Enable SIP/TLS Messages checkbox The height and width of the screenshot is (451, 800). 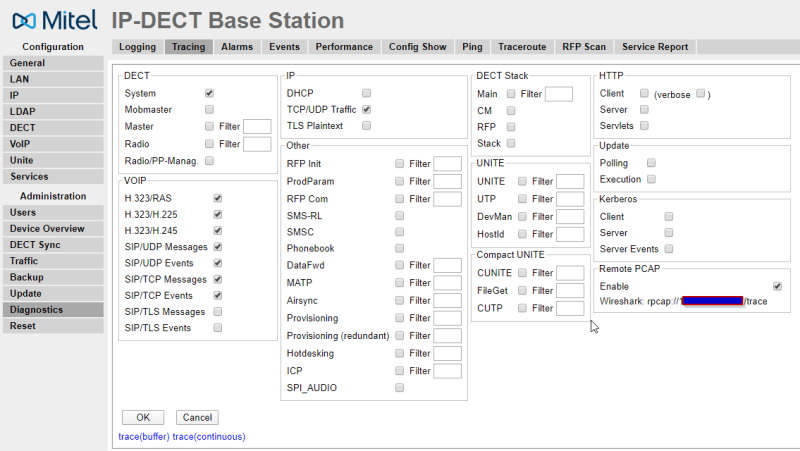(218, 311)
